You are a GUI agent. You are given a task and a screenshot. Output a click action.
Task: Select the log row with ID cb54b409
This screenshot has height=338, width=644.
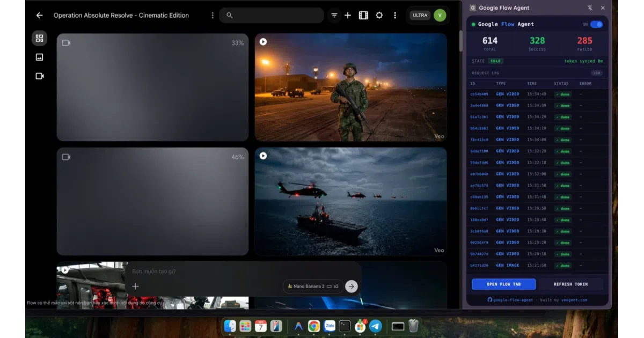(537, 94)
